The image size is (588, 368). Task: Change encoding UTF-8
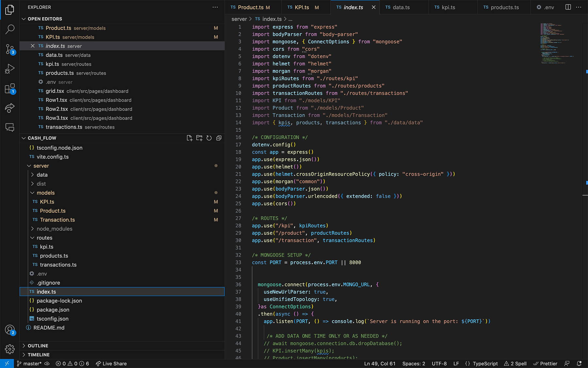(x=439, y=363)
